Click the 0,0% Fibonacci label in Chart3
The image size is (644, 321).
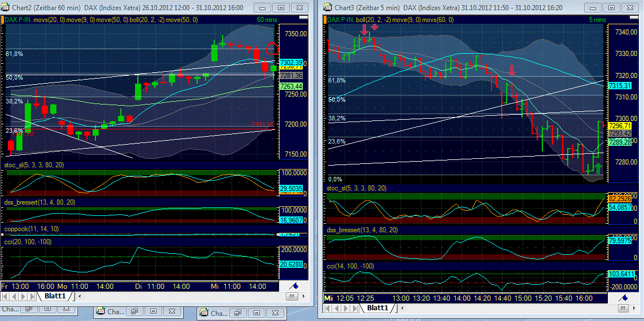(336, 179)
